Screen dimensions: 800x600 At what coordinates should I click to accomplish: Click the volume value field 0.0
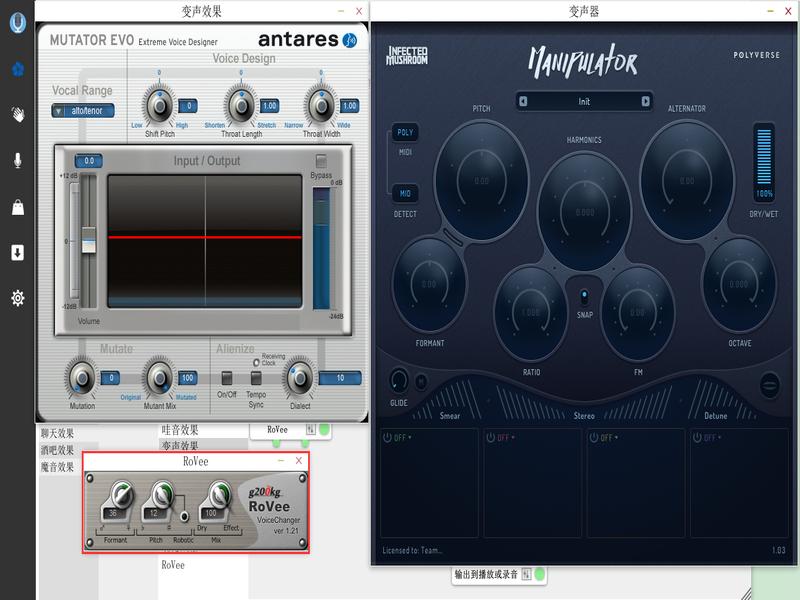tap(89, 161)
